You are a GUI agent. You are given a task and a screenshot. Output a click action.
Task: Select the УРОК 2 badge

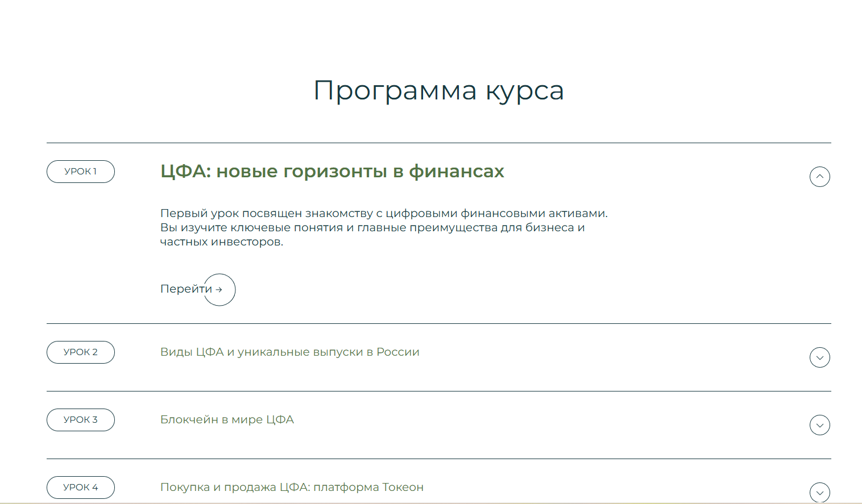[x=81, y=352]
